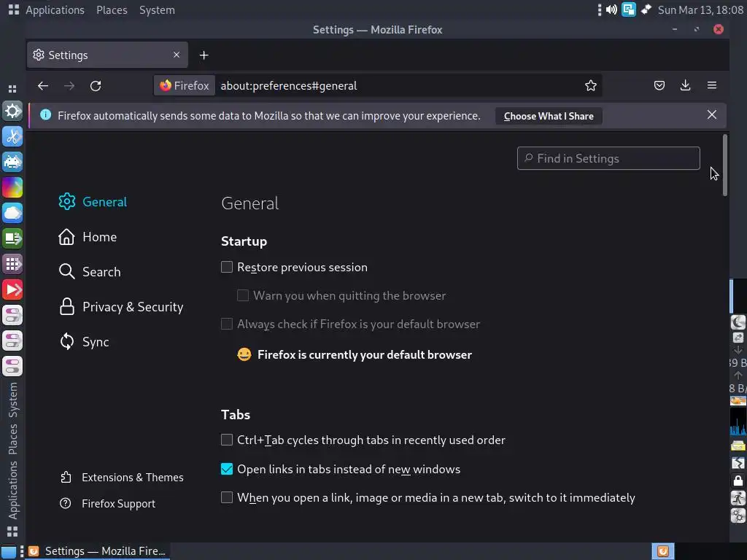Close the Settings tab

click(x=177, y=55)
